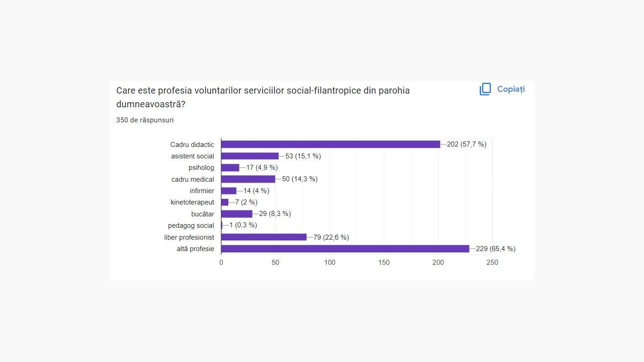Click the psiholog purple bar

(x=230, y=168)
